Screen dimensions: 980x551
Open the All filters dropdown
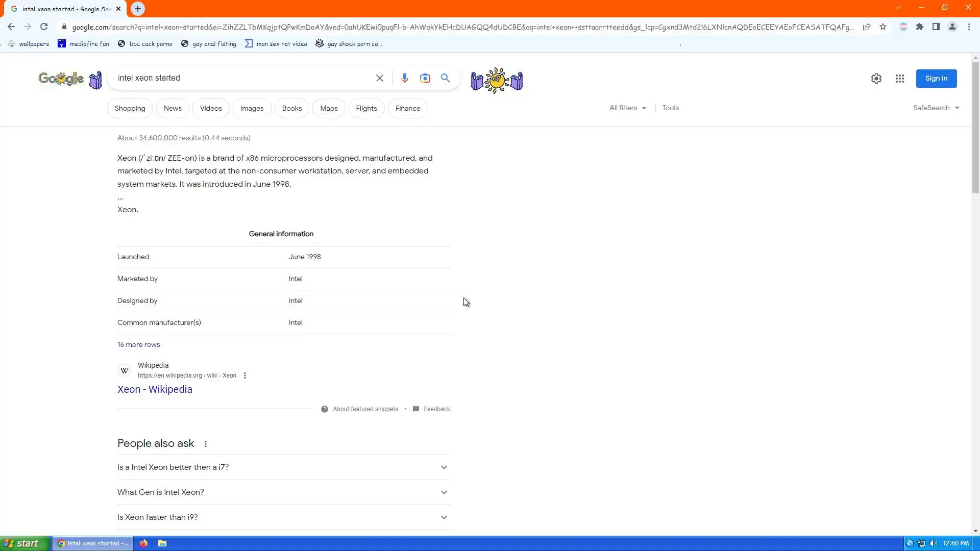[x=627, y=108]
